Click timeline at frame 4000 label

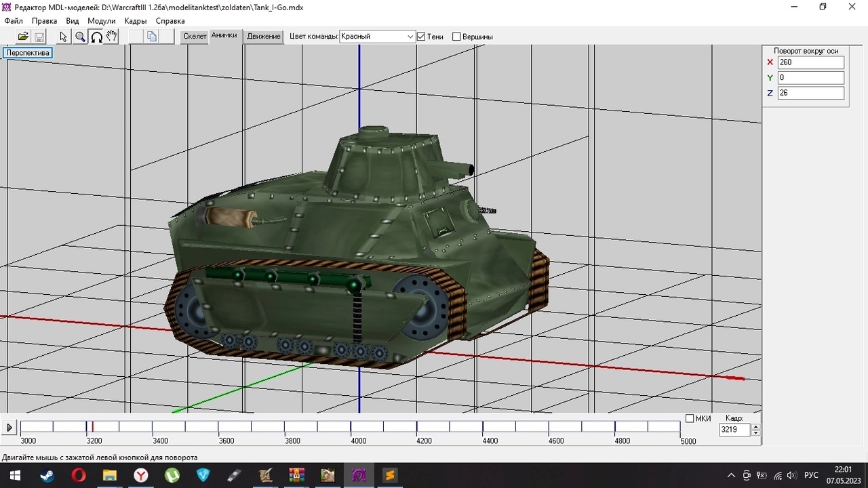click(358, 441)
